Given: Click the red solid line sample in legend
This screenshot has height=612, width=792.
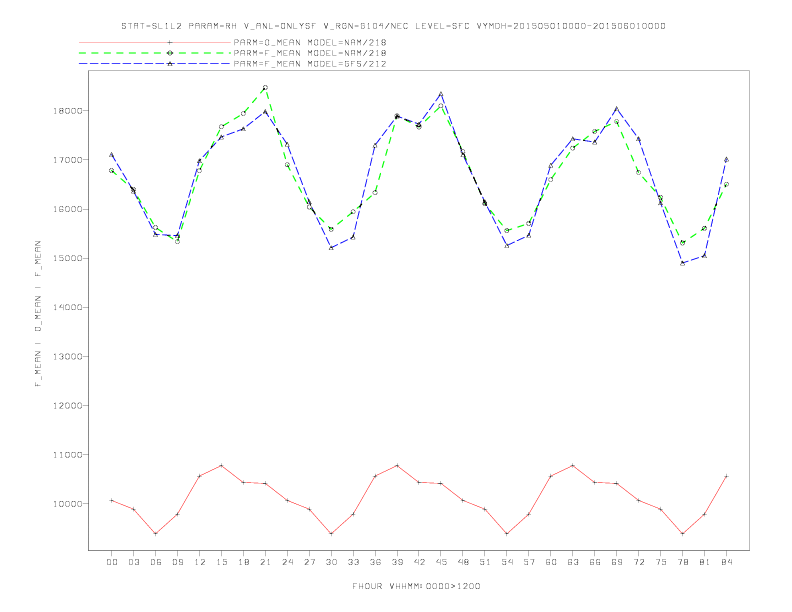Looking at the screenshot, I should 155,42.
